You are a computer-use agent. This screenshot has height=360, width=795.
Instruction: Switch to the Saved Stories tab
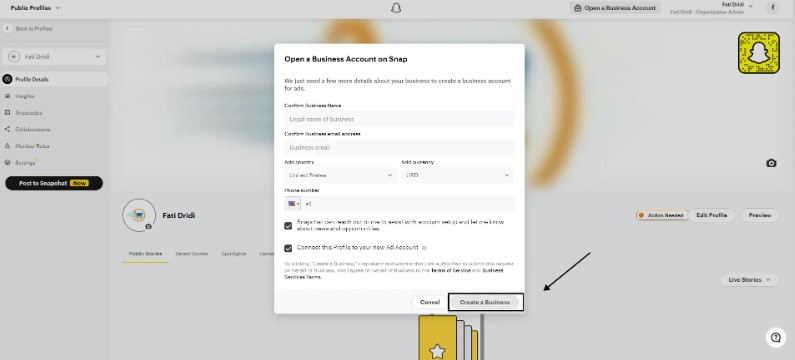tap(192, 254)
